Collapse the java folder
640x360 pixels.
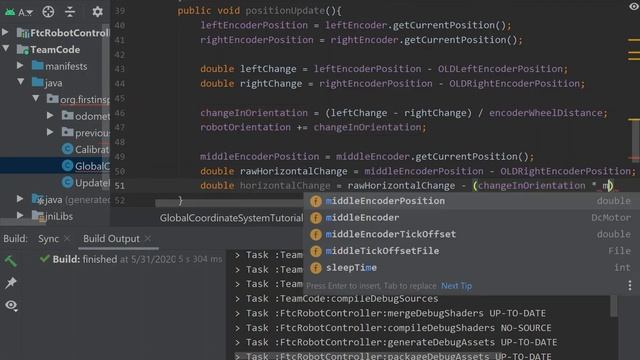(x=20, y=82)
